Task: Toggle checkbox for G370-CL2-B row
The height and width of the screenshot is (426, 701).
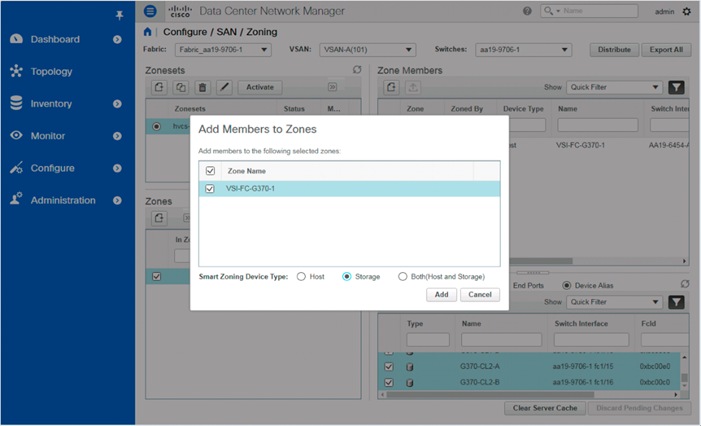Action: pos(389,382)
